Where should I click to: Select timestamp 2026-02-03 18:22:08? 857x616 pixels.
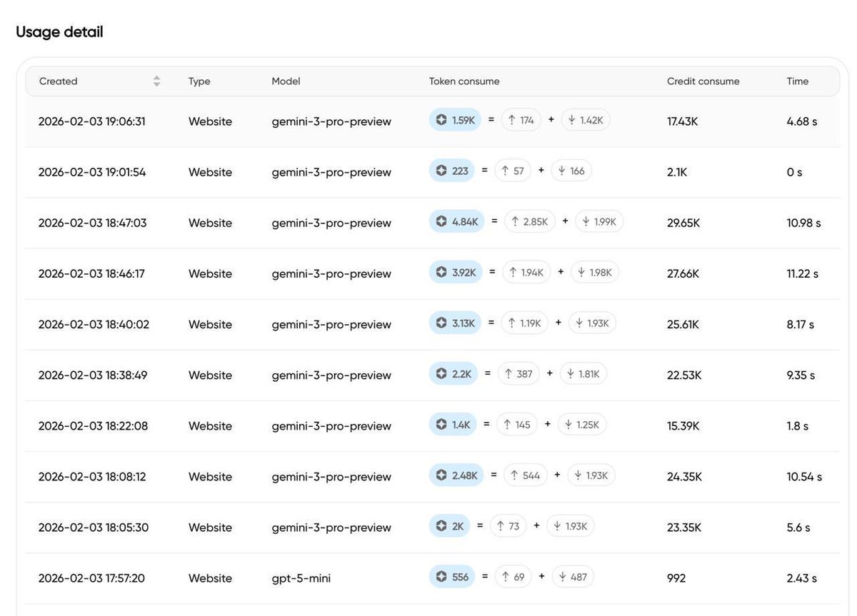(93, 425)
